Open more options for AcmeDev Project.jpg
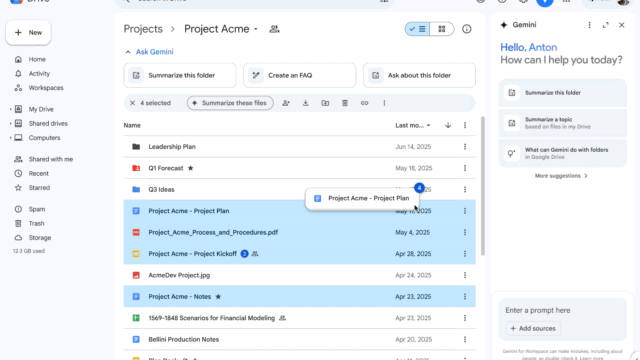This screenshot has height=360, width=640. pyautogui.click(x=465, y=276)
